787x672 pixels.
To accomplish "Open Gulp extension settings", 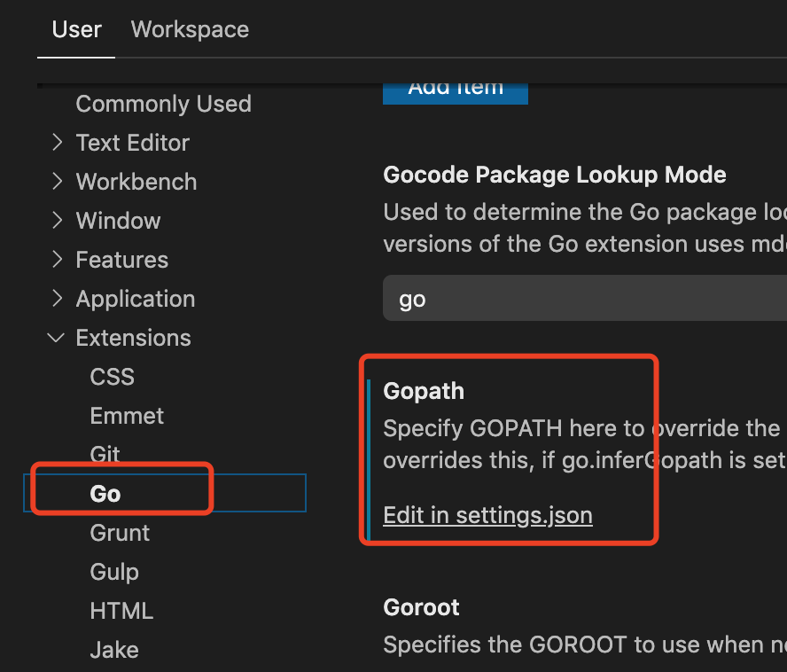I will pyautogui.click(x=114, y=572).
